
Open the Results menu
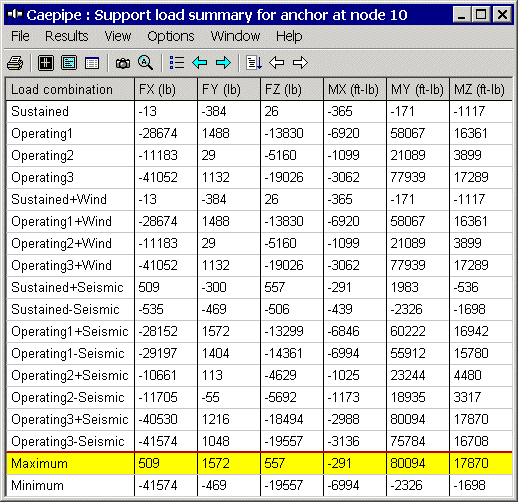67,36
